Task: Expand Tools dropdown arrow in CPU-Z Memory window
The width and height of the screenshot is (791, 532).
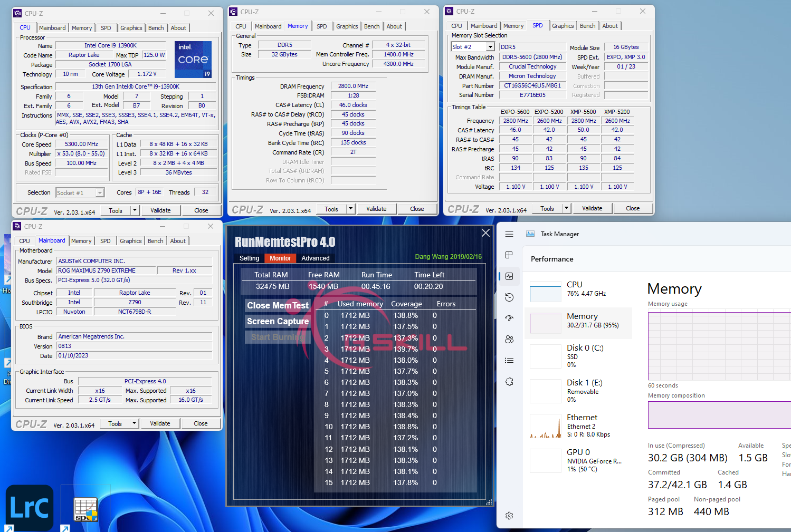Action: (350, 209)
